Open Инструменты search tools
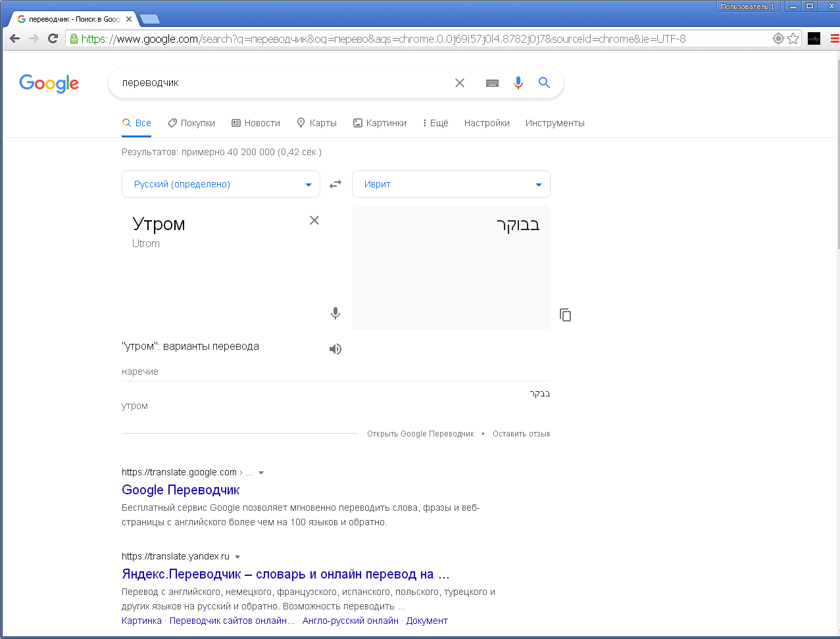 (555, 123)
